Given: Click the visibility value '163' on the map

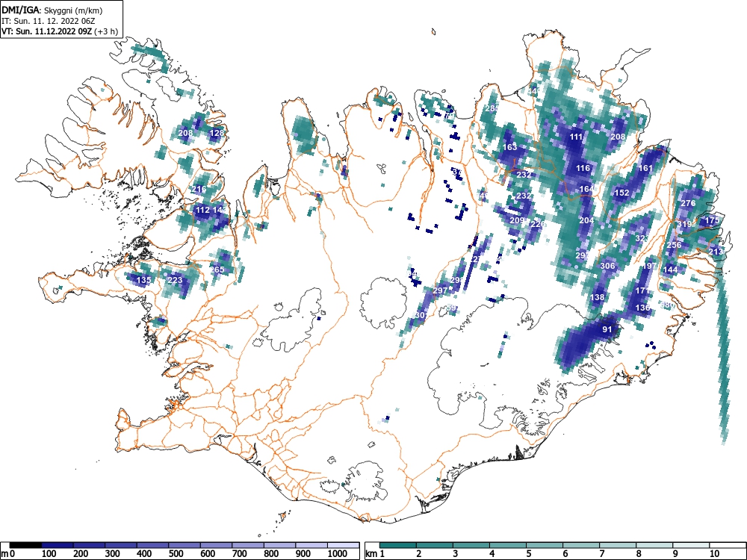Looking at the screenshot, I should pos(509,147).
